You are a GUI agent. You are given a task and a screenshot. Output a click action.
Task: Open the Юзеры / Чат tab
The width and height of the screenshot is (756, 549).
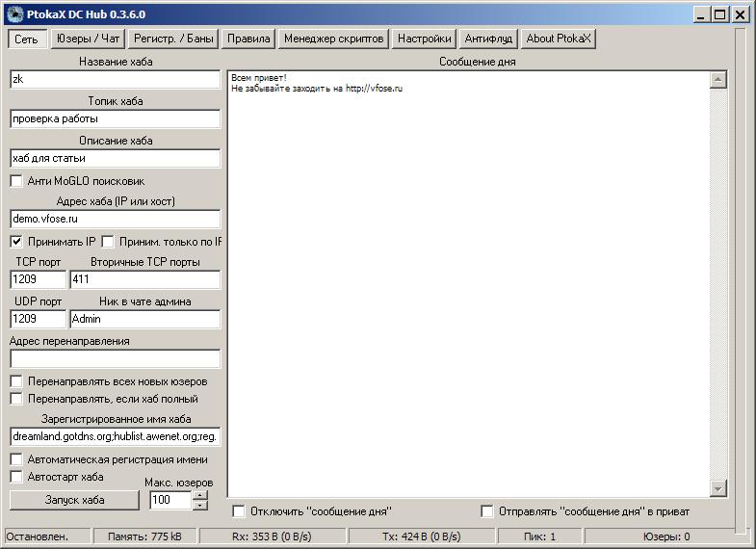pyautogui.click(x=88, y=39)
